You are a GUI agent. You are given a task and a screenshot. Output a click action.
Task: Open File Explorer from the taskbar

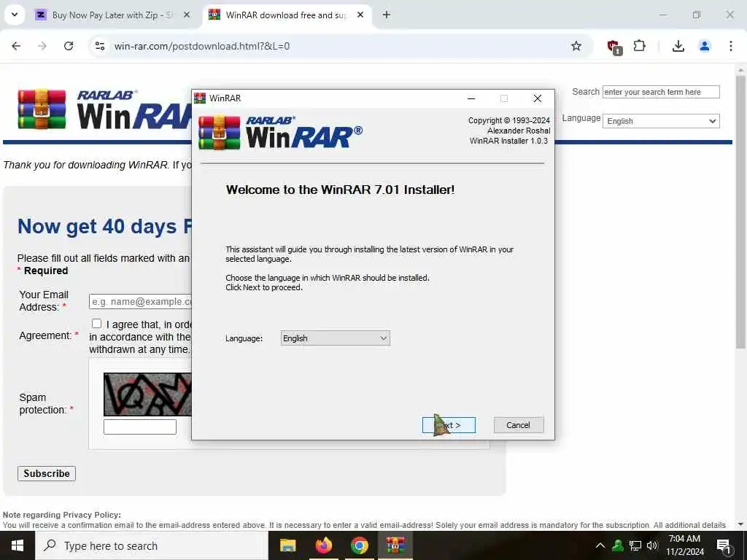(x=287, y=545)
